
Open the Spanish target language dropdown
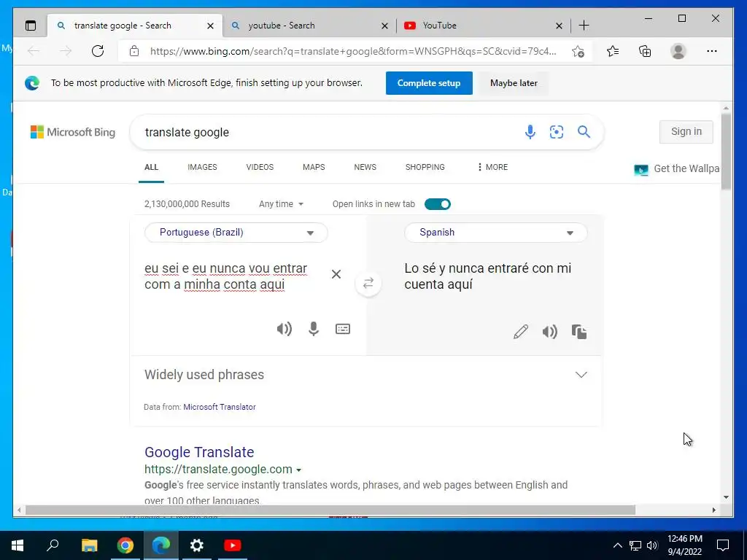[495, 233]
